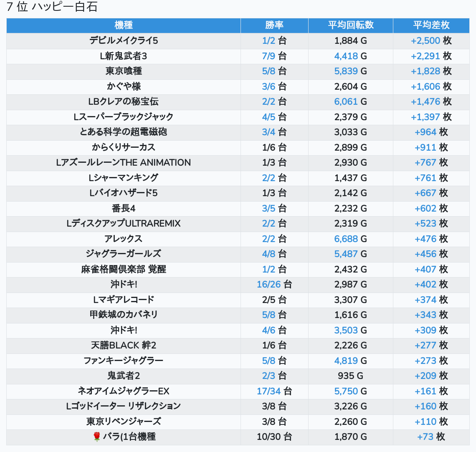This screenshot has width=476, height=452.
Task: Click LBクレアの秘宝伝 machine name
Action: tap(124, 101)
